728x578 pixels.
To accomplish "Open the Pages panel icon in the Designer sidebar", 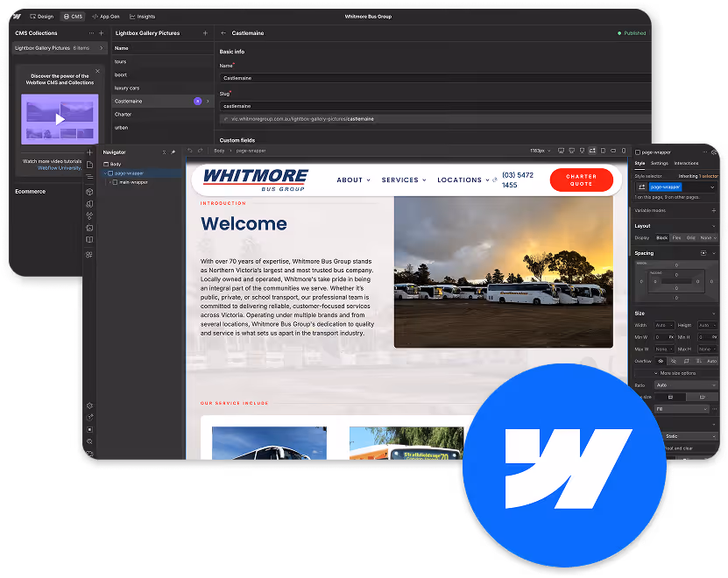I will (x=89, y=165).
